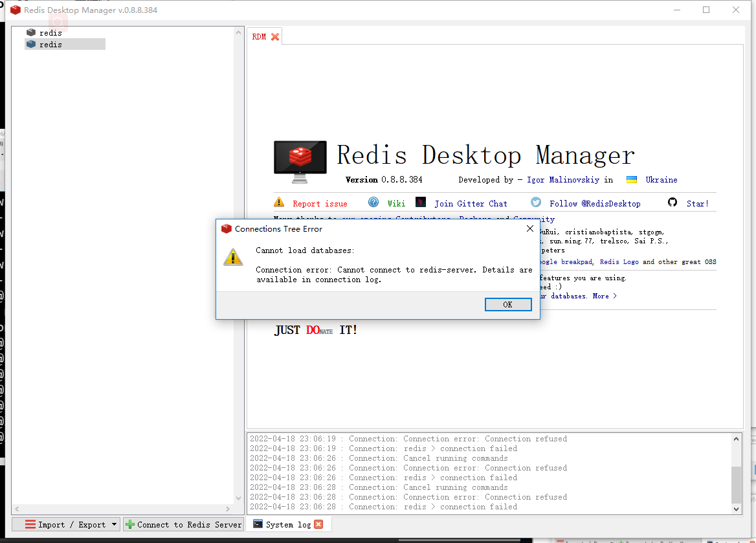This screenshot has width=756, height=543.
Task: Click the 'Cannot load databases:' message text
Action: pyautogui.click(x=305, y=250)
